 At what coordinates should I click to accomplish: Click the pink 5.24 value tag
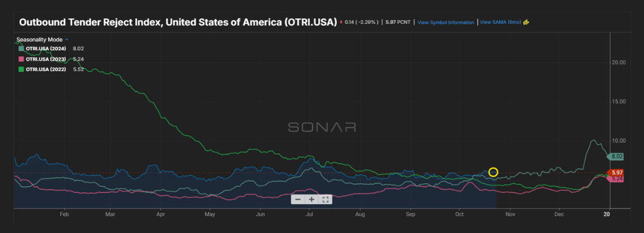(x=616, y=179)
